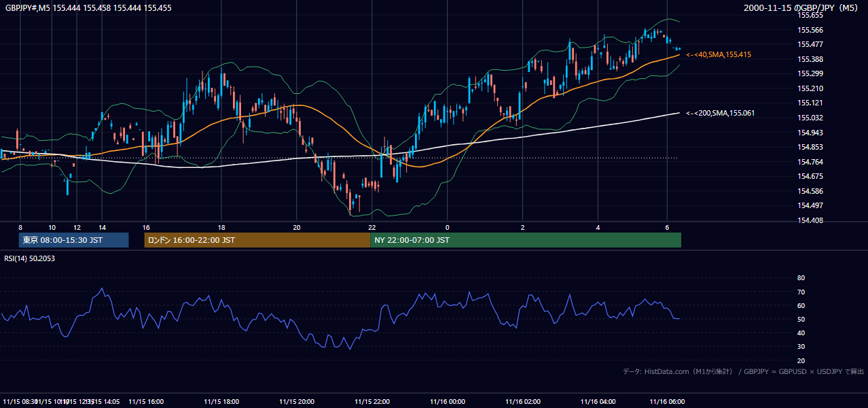
Task: Click the RSI(14) 50.2053 indicator label
Action: (x=30, y=258)
